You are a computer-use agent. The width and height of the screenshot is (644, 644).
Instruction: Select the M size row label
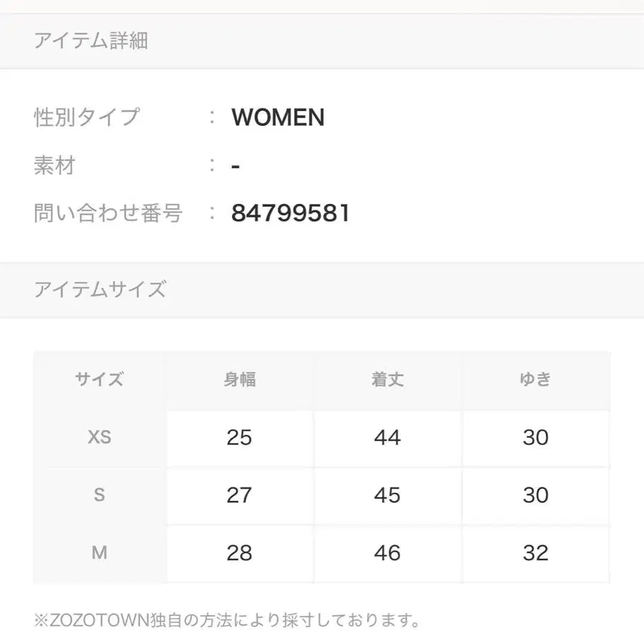(99, 553)
